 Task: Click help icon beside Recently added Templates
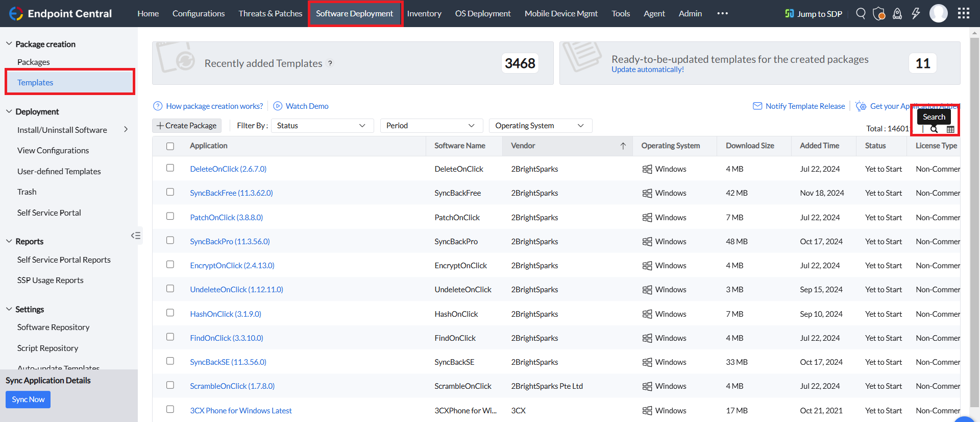coord(330,63)
